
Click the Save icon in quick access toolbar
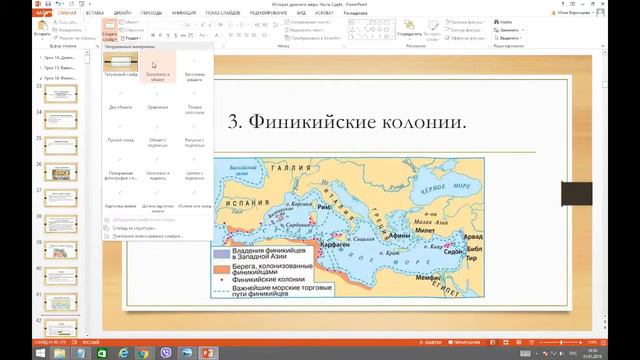[48, 4]
